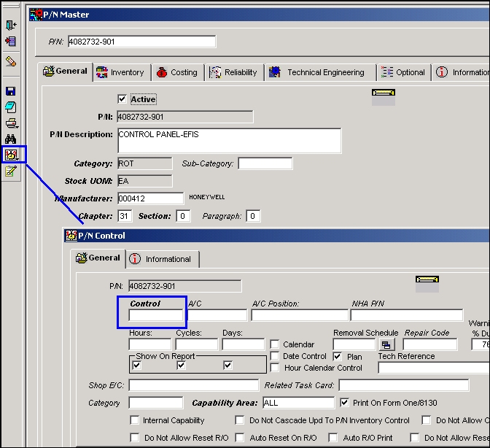Click the Tech Reference field
The image size is (490, 448).
[x=434, y=368]
